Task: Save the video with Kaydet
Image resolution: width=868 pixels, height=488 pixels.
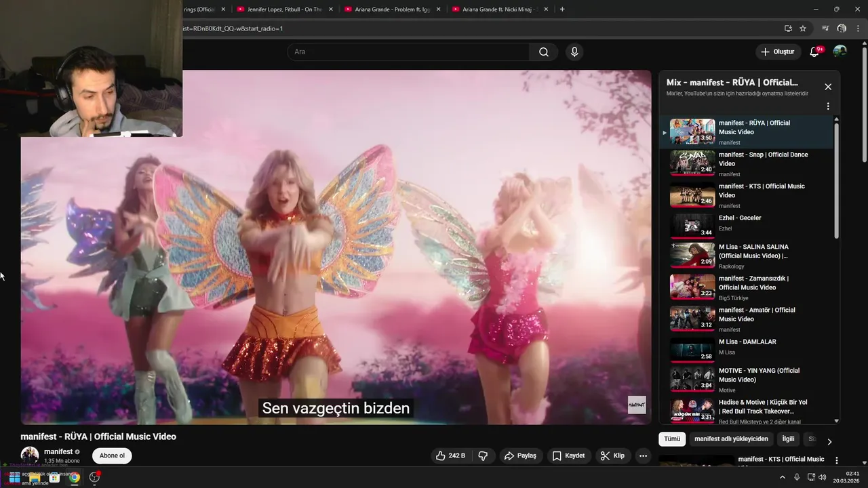Action: (x=568, y=456)
